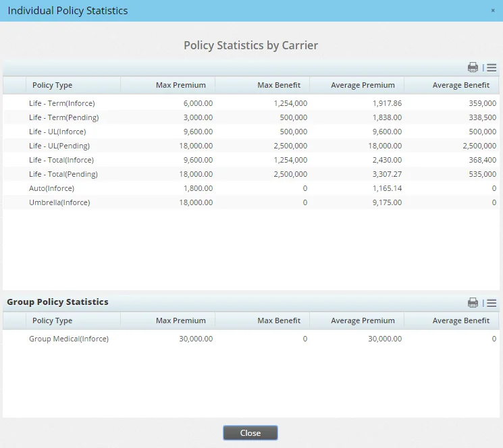Click average premium value 2,430.00

pos(387,160)
